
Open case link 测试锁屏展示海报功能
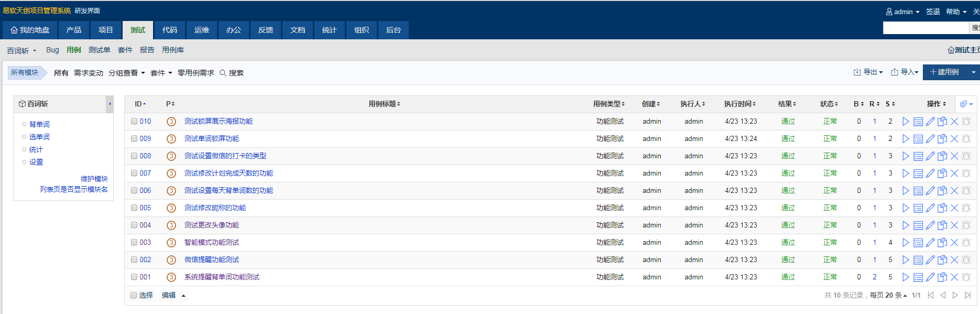coord(219,122)
